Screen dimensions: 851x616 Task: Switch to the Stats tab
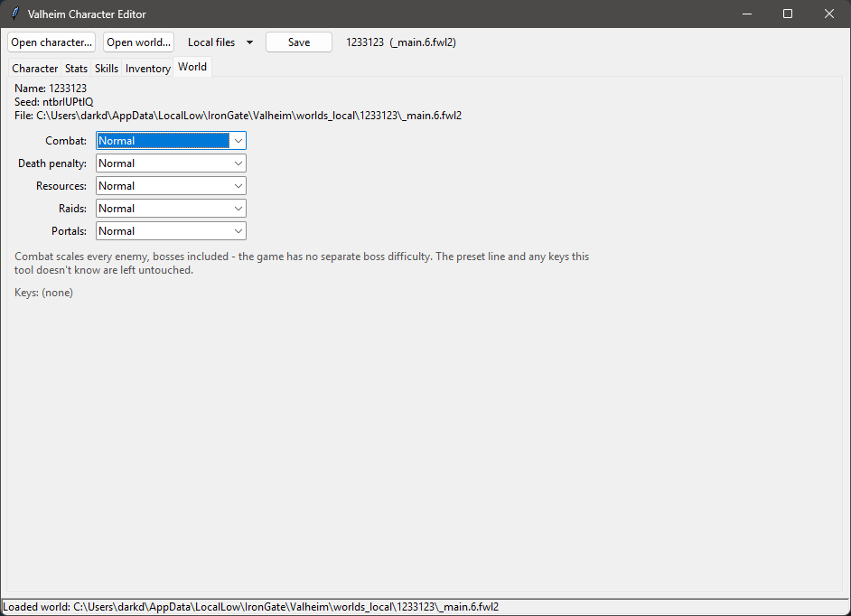click(76, 69)
